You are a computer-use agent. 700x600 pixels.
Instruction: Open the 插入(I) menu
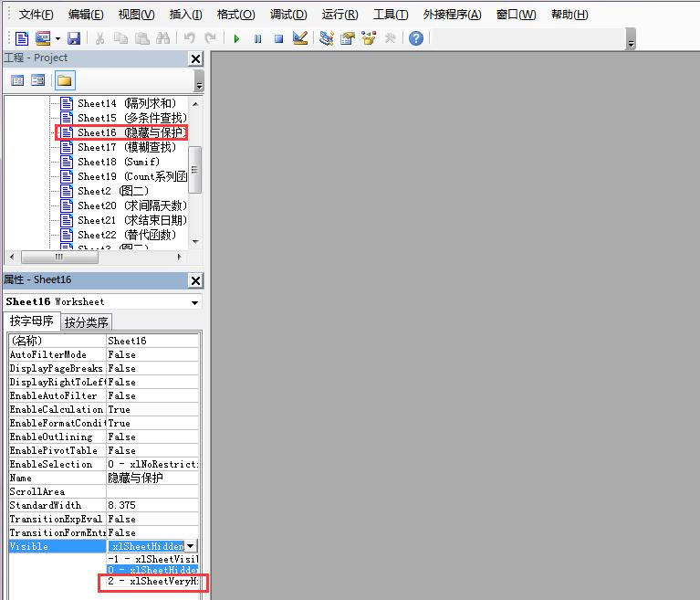[185, 15]
